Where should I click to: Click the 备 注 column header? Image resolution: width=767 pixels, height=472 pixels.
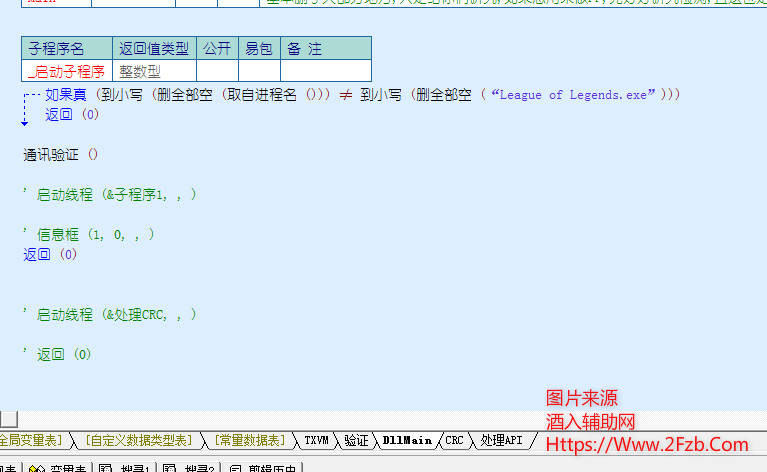point(326,48)
